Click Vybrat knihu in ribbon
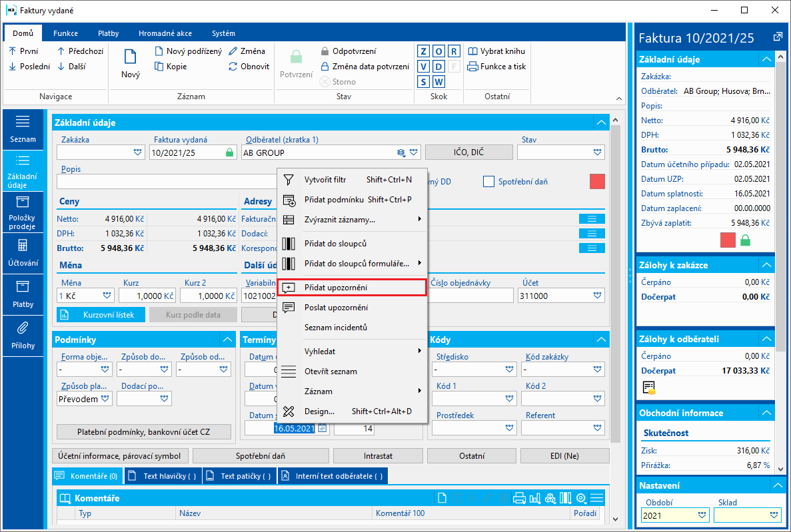 [496, 51]
